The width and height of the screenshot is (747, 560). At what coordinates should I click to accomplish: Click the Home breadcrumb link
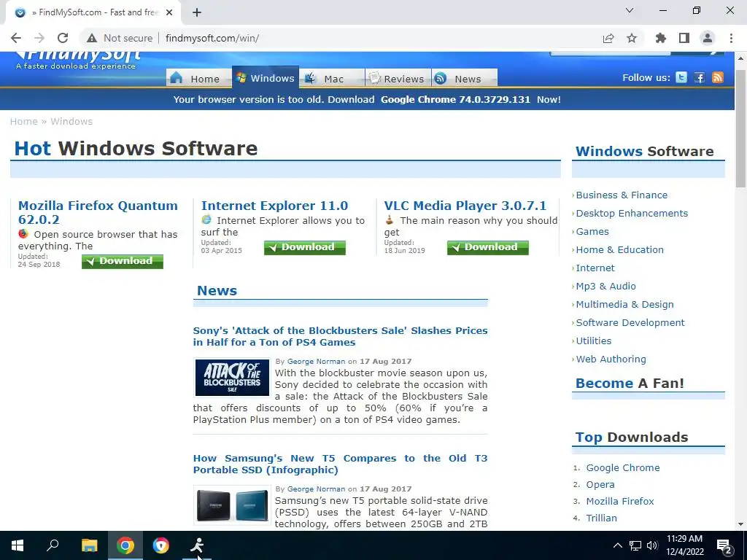click(24, 122)
